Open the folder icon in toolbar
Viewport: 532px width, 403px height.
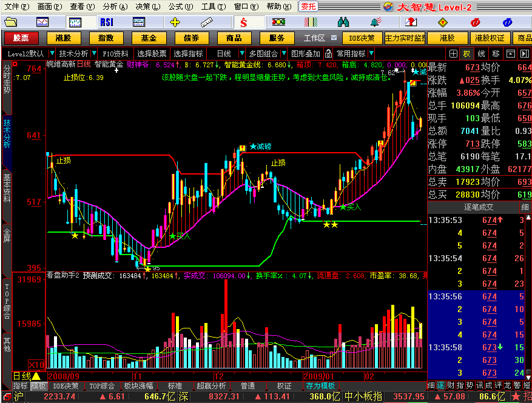(x=10, y=22)
